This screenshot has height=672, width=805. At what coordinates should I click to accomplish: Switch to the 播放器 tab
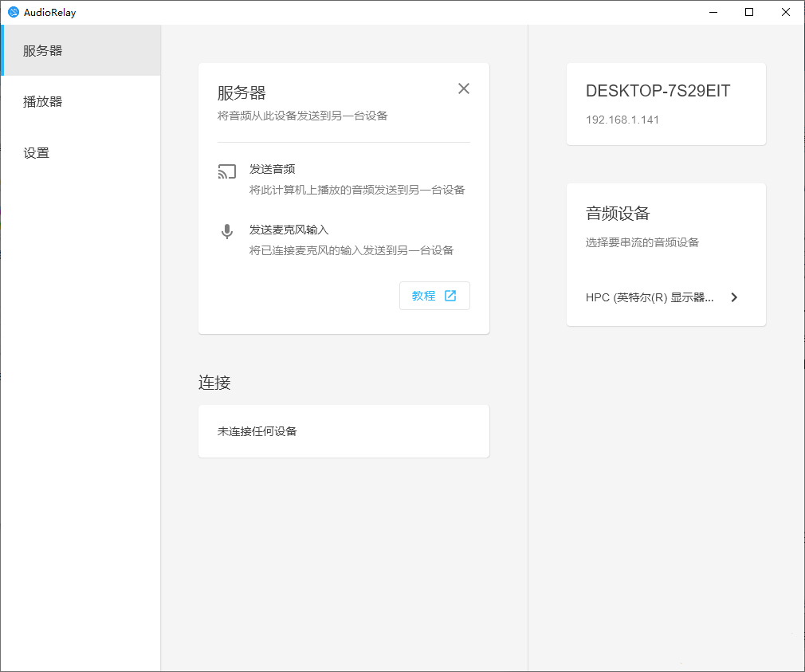pyautogui.click(x=81, y=102)
